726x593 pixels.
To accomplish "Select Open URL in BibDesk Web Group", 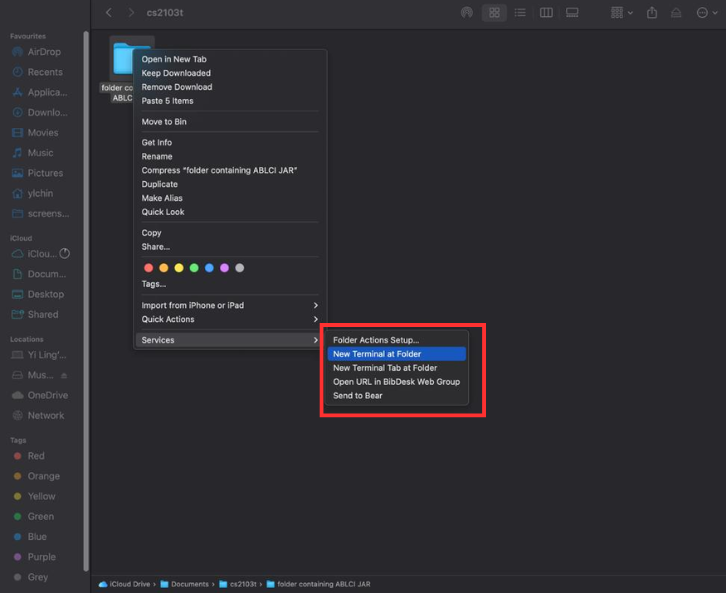I will tap(396, 382).
